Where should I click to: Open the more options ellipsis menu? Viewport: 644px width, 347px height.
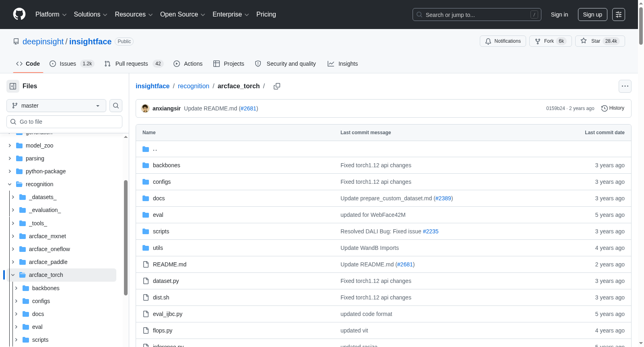click(x=625, y=86)
